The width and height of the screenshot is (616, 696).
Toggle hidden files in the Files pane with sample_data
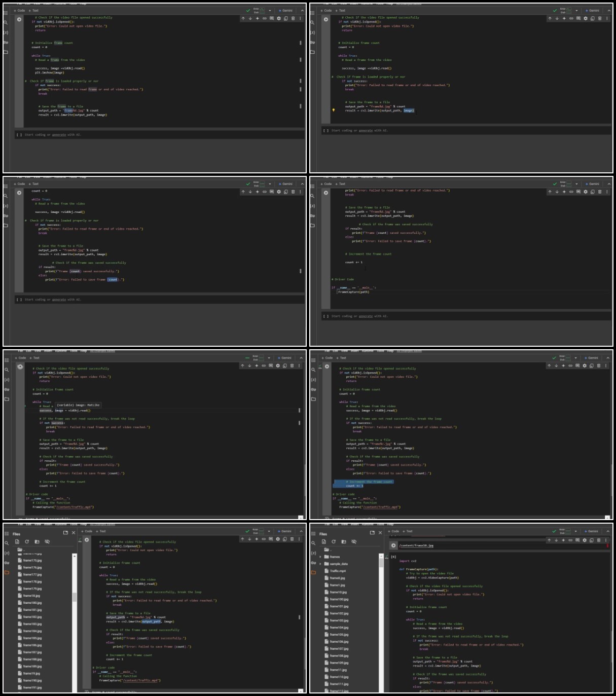pos(354,541)
